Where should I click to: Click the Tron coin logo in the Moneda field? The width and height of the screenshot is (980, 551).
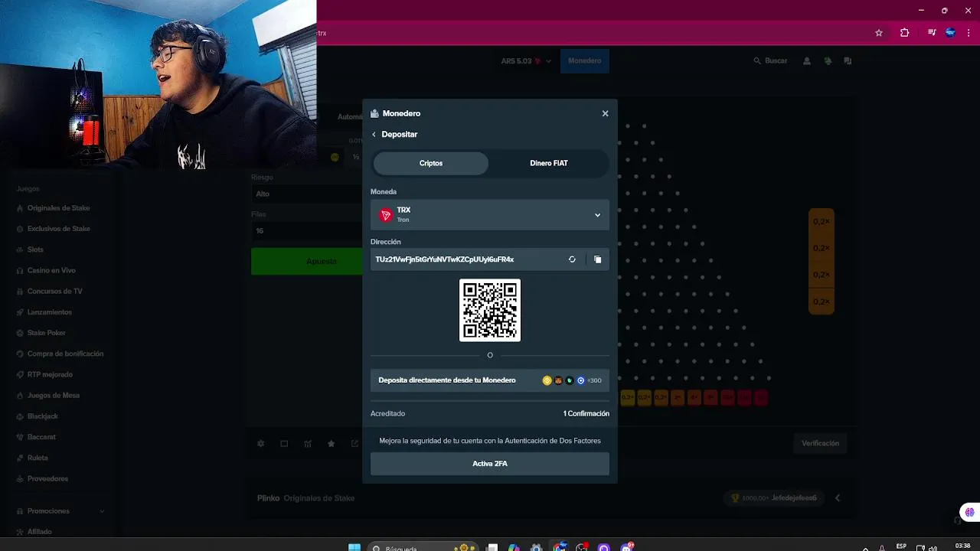click(x=386, y=216)
